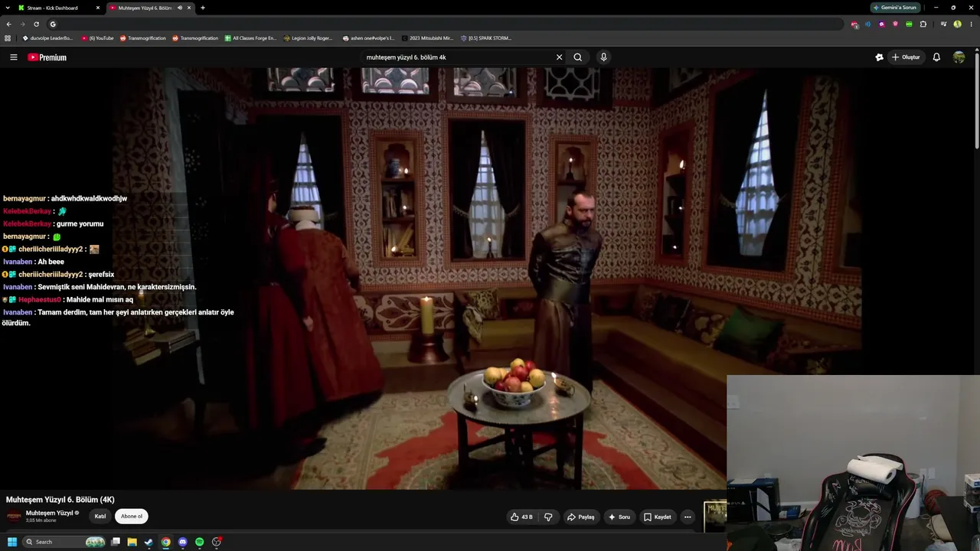Open Google Chrome from taskbar
Viewport: 980px width, 551px height.
166,542
